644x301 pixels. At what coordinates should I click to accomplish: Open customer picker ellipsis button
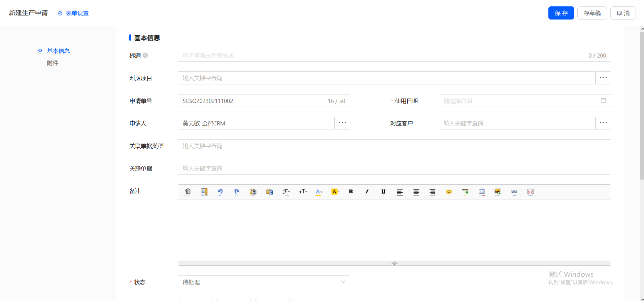click(x=603, y=123)
